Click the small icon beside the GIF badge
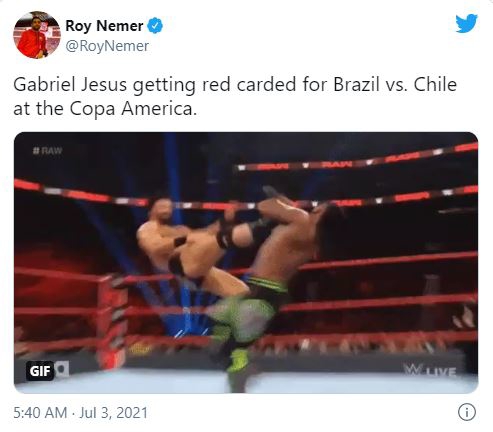The width and height of the screenshot is (493, 432). 62,369
